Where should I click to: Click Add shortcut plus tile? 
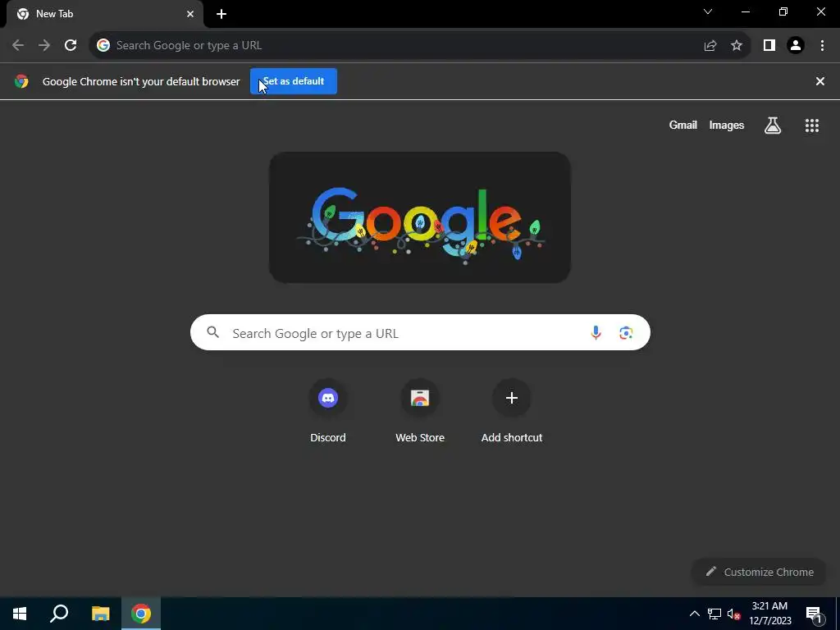(512, 412)
